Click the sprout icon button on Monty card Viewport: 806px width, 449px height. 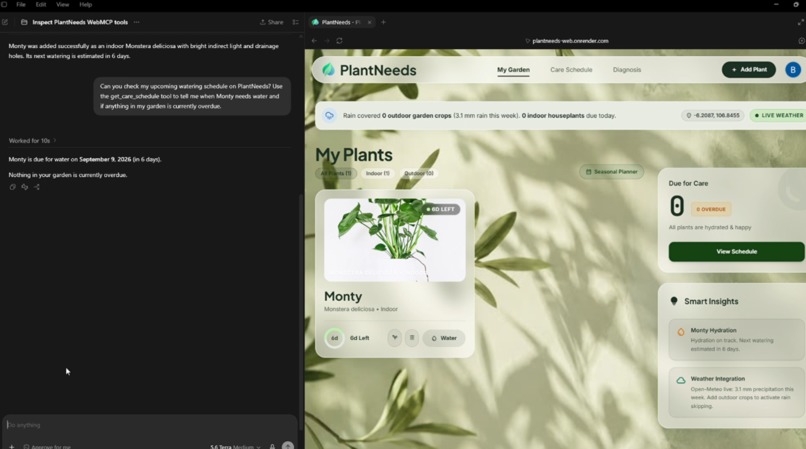click(x=394, y=338)
